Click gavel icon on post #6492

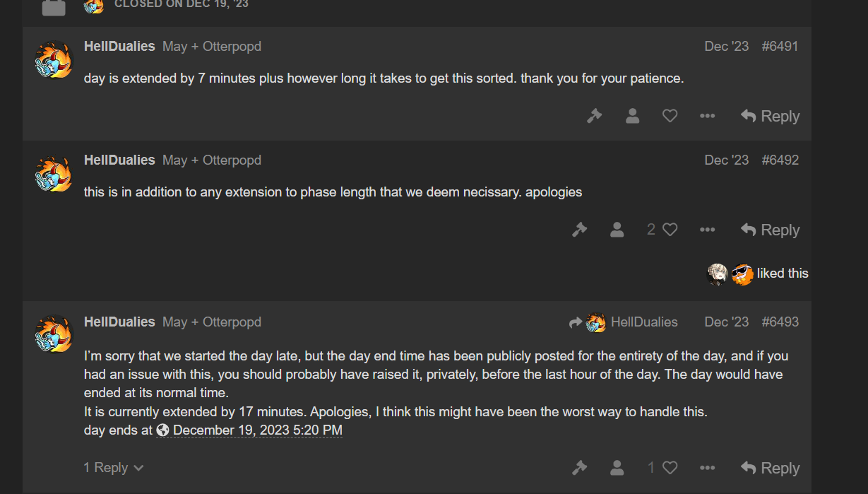tap(580, 230)
